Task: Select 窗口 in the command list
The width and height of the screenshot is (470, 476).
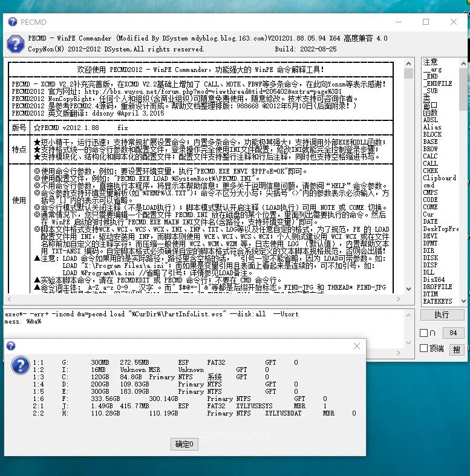Action: 430,105
